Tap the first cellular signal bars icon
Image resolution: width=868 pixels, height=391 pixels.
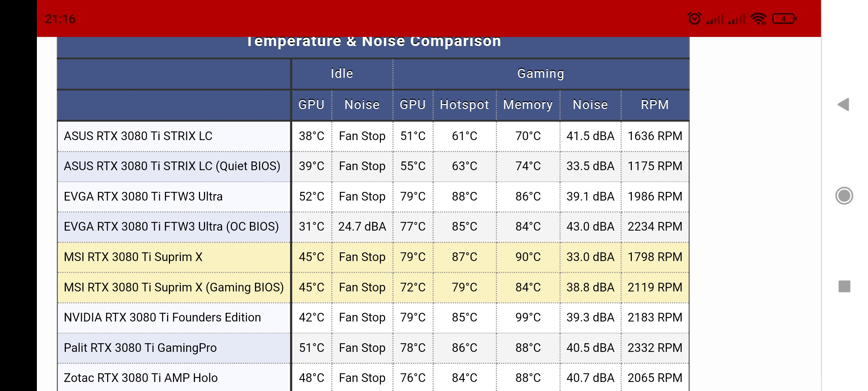coord(715,19)
